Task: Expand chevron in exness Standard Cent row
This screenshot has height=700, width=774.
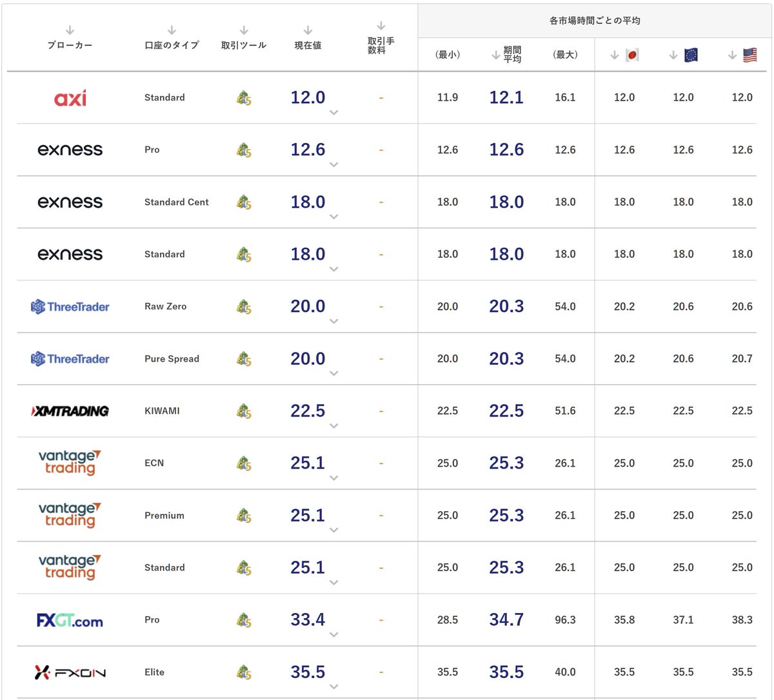Action: pyautogui.click(x=333, y=217)
